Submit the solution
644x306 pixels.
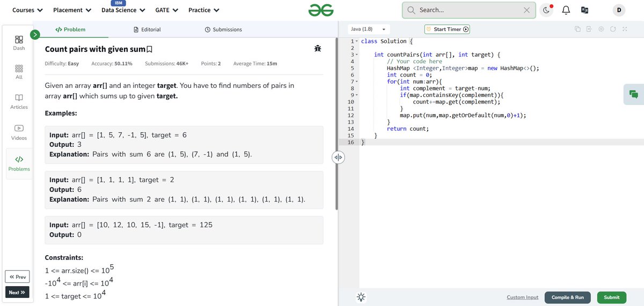(x=611, y=297)
